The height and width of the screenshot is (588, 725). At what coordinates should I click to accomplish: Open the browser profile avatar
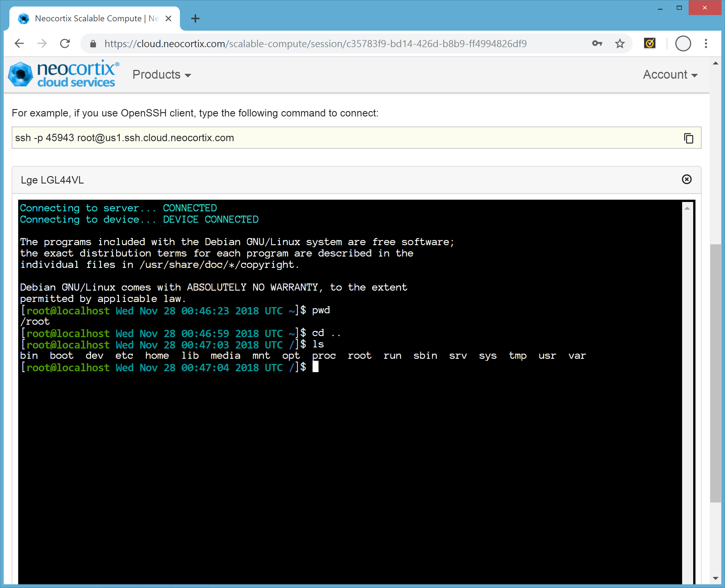click(683, 44)
